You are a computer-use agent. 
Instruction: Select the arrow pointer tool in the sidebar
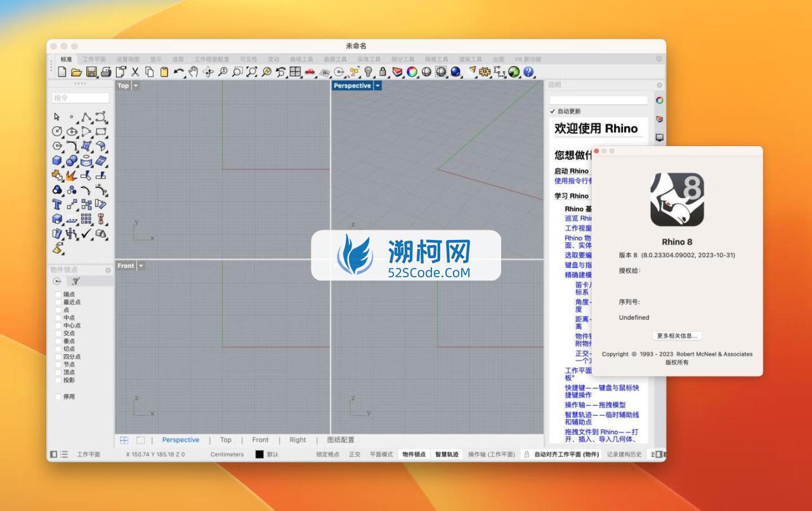click(56, 117)
